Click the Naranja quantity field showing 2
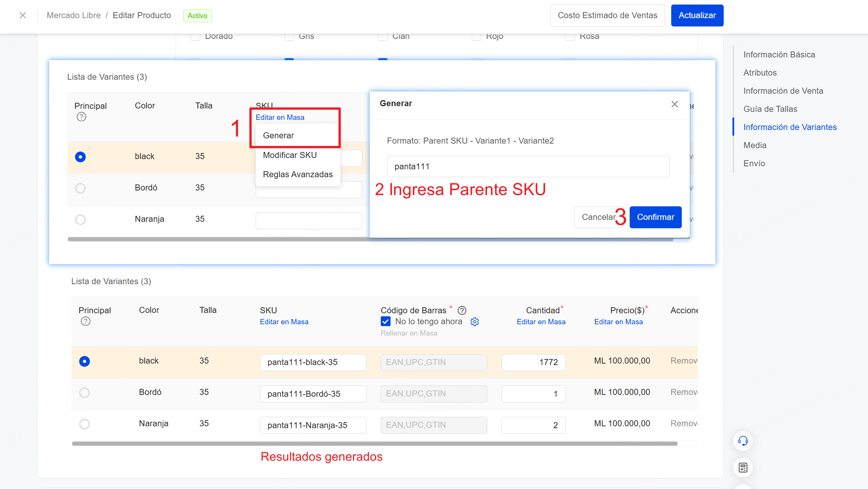This screenshot has width=868, height=489. [533, 425]
